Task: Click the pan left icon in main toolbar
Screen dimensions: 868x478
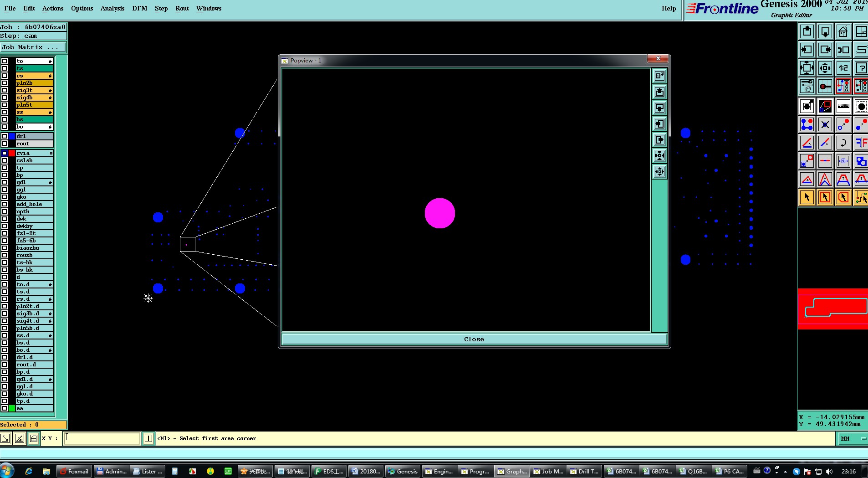Action: click(807, 50)
